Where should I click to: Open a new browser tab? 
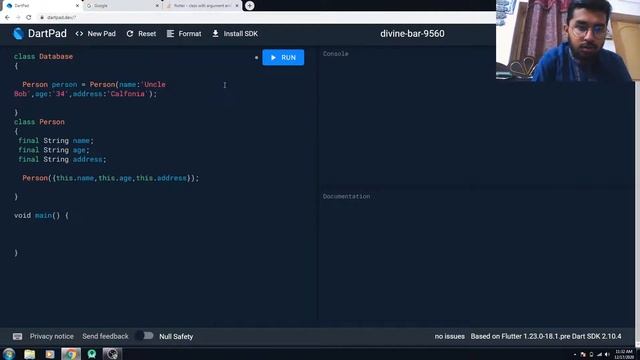coord(250,6)
